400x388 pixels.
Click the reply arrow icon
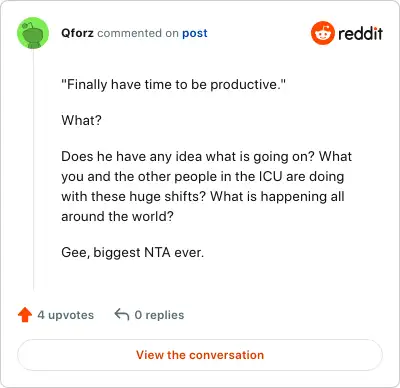point(122,314)
